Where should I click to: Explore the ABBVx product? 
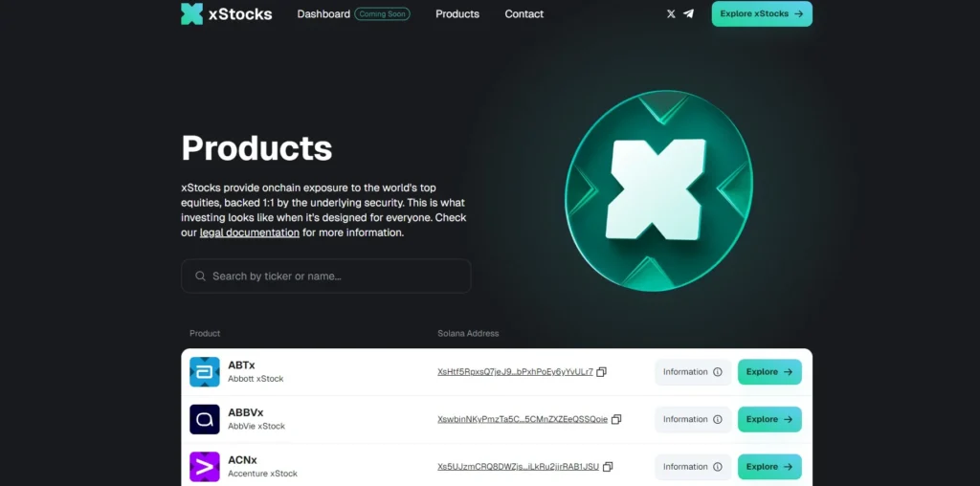point(769,419)
